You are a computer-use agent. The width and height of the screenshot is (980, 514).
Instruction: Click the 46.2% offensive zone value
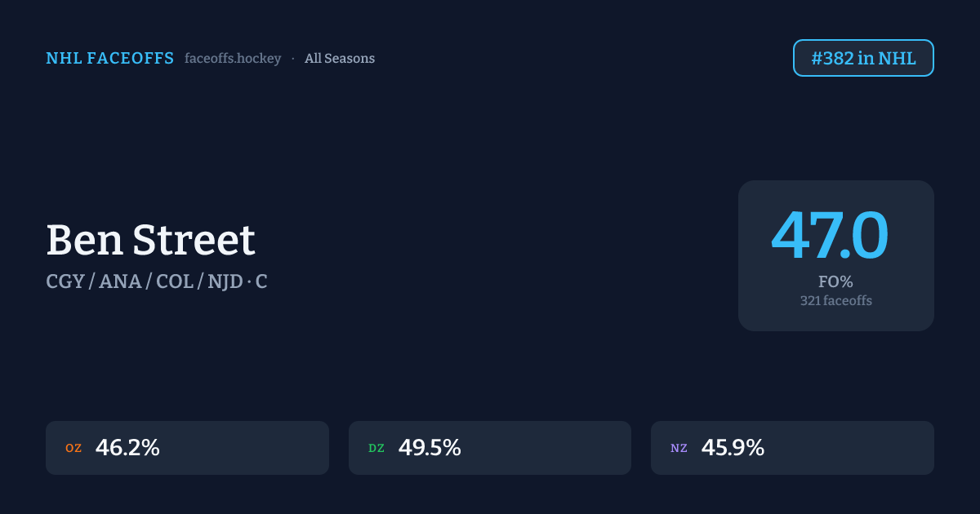coord(127,448)
